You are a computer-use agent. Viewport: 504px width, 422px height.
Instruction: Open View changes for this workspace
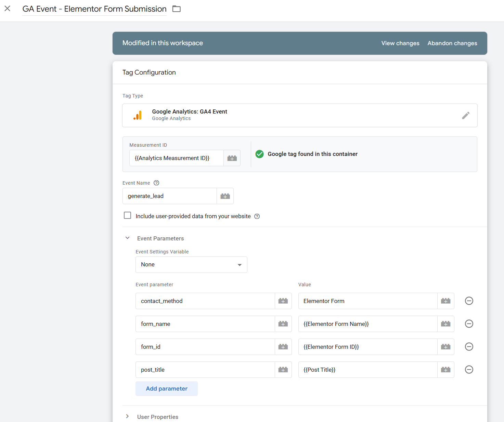[400, 43]
